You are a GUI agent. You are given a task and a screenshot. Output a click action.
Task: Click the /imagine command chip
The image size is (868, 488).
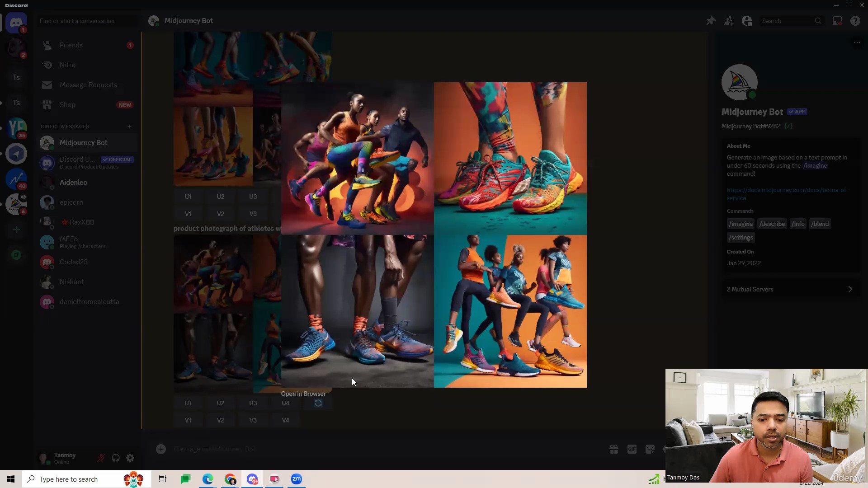coord(741,224)
